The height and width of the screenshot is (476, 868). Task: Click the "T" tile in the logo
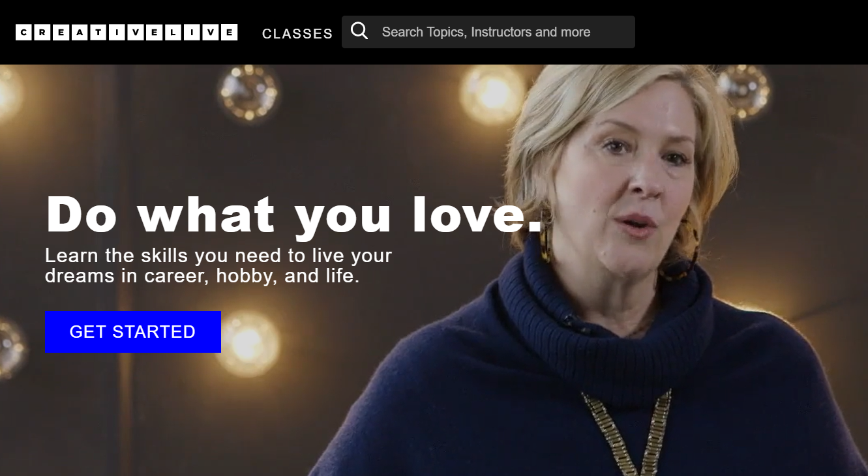point(98,33)
